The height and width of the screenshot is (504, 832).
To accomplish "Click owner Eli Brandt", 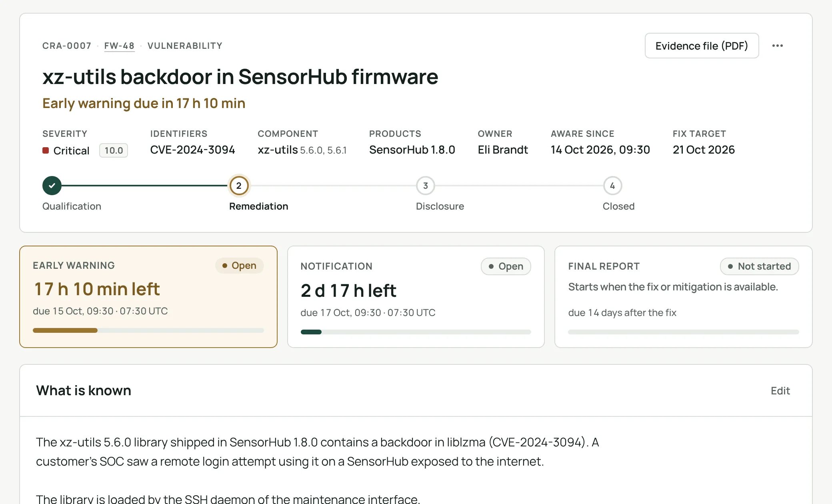I will point(503,150).
